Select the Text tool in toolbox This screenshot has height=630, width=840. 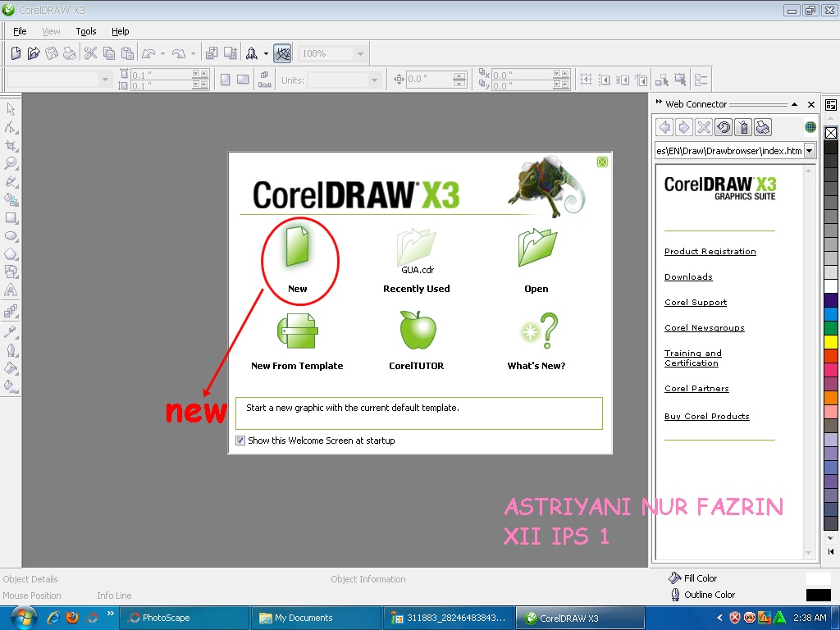[11, 290]
